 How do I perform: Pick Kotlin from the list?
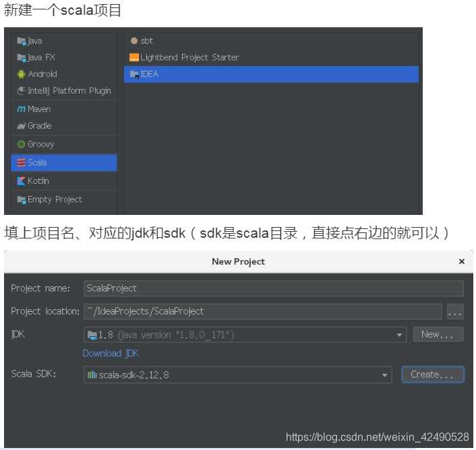coord(64,181)
